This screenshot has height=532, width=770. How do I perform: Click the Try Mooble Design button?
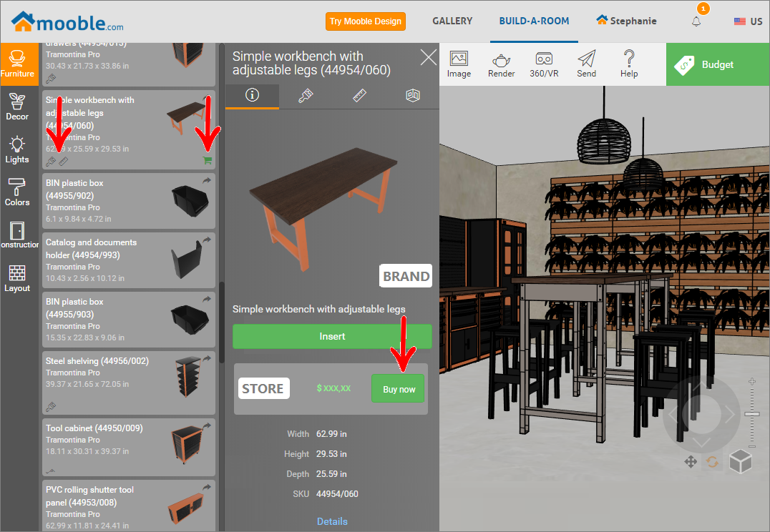click(x=366, y=21)
